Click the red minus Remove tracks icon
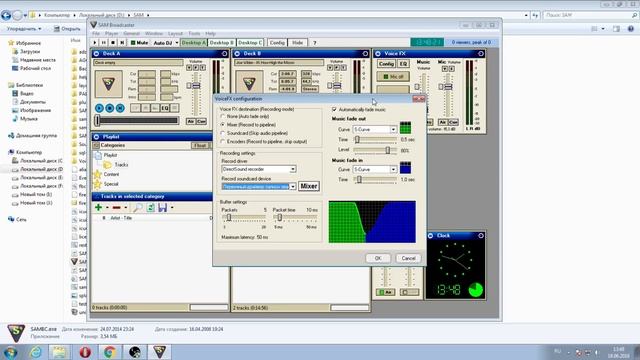The image size is (640, 360). [116, 207]
